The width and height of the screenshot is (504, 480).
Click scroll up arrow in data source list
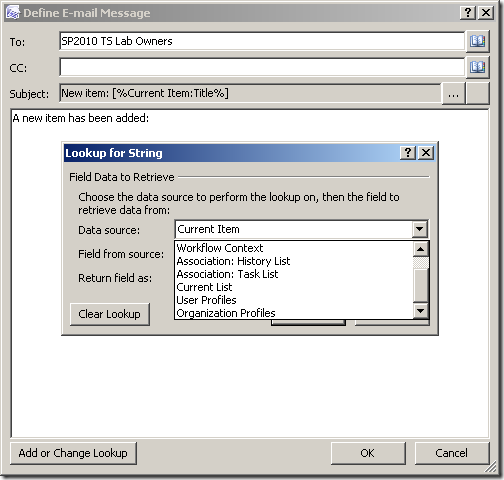tap(421, 249)
